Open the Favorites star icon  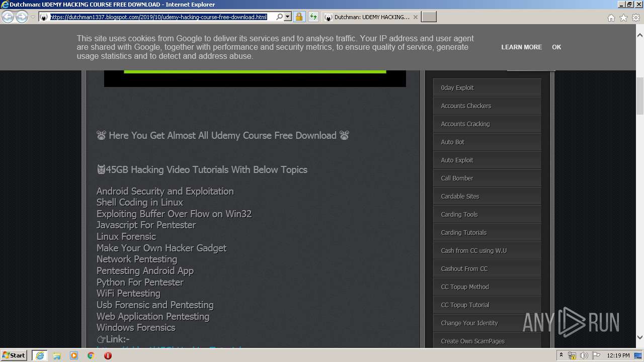[623, 18]
